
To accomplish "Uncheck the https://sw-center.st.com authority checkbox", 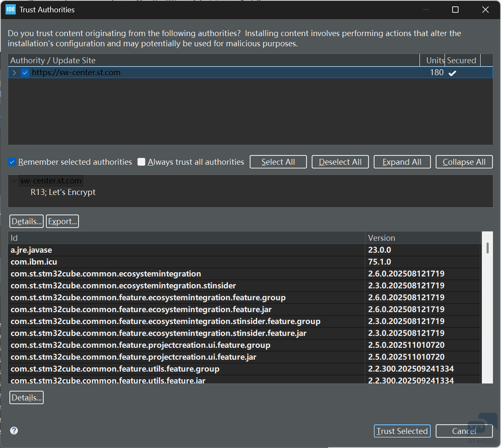I will coord(25,73).
